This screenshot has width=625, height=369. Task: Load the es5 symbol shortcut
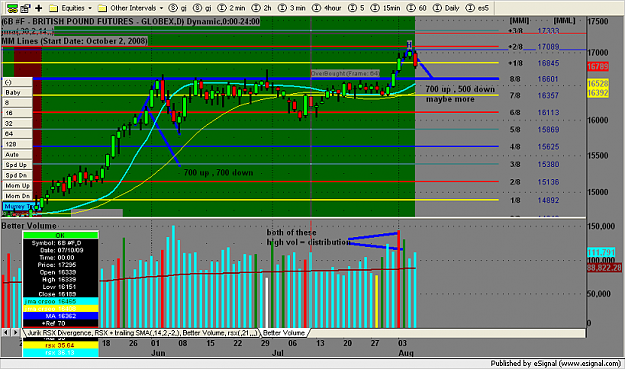pyautogui.click(x=478, y=8)
